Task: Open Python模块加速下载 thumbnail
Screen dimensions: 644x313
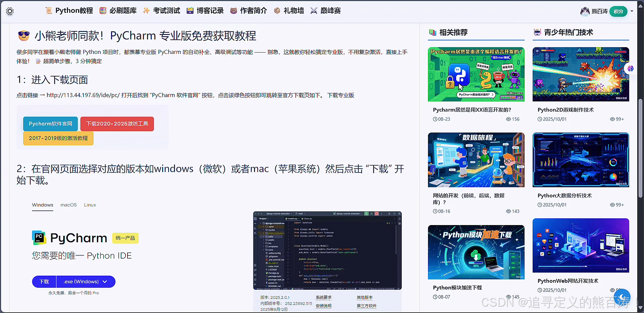Action: click(x=476, y=252)
